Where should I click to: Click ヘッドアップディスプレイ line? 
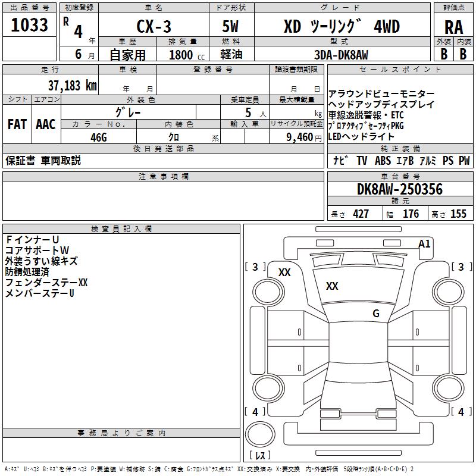tap(381, 104)
